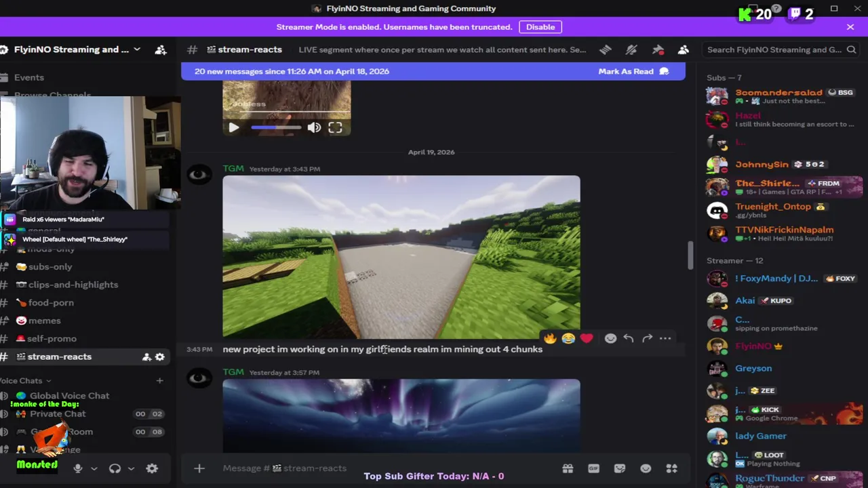868x488 pixels.
Task: Open the apps launcher icon
Action: tap(671, 468)
